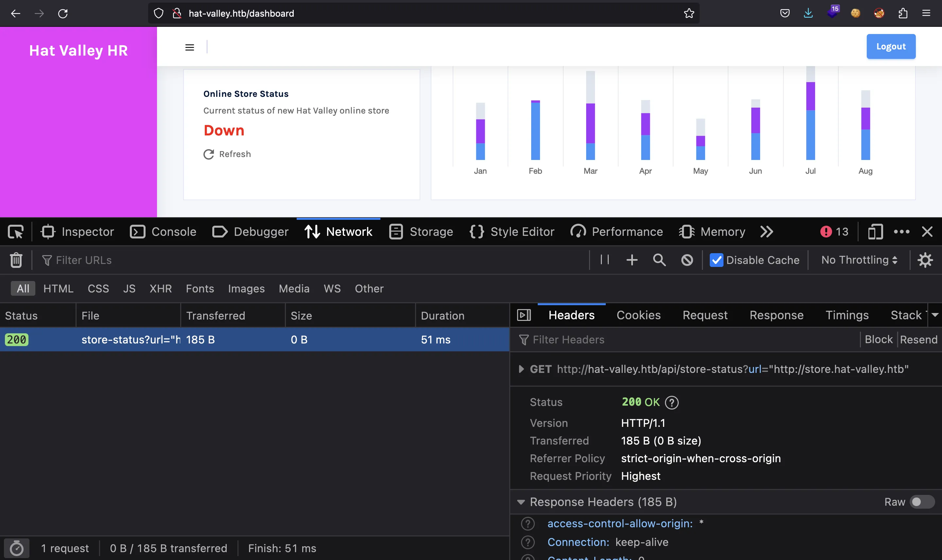Image resolution: width=942 pixels, height=560 pixels.
Task: Filter requests by WS type
Action: (332, 288)
